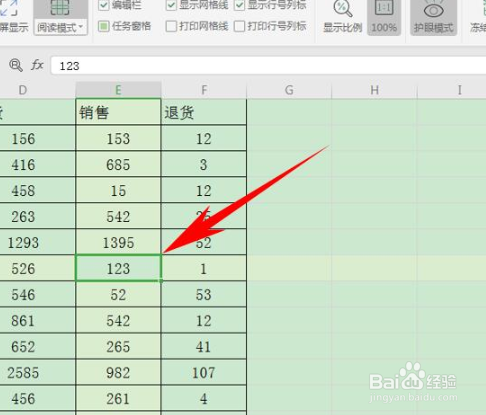Screen dimensions: 486x415
Task: Select the cell containing 546
Action: 37,294
